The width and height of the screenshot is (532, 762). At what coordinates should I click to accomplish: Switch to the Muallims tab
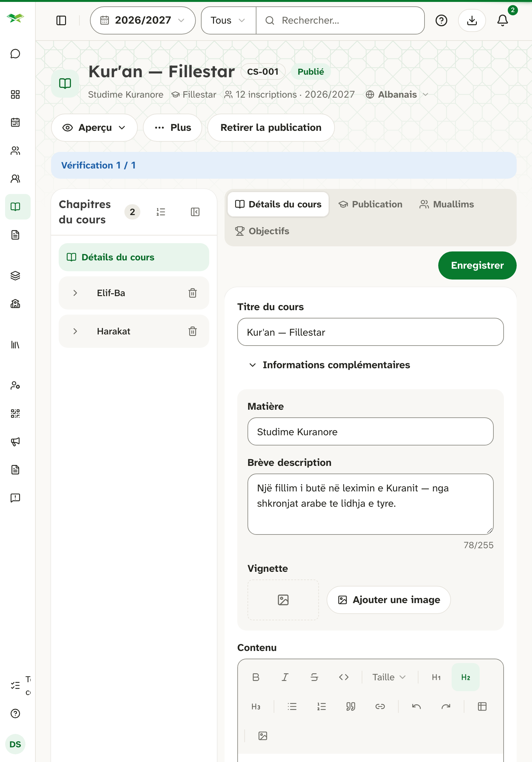[x=447, y=204]
